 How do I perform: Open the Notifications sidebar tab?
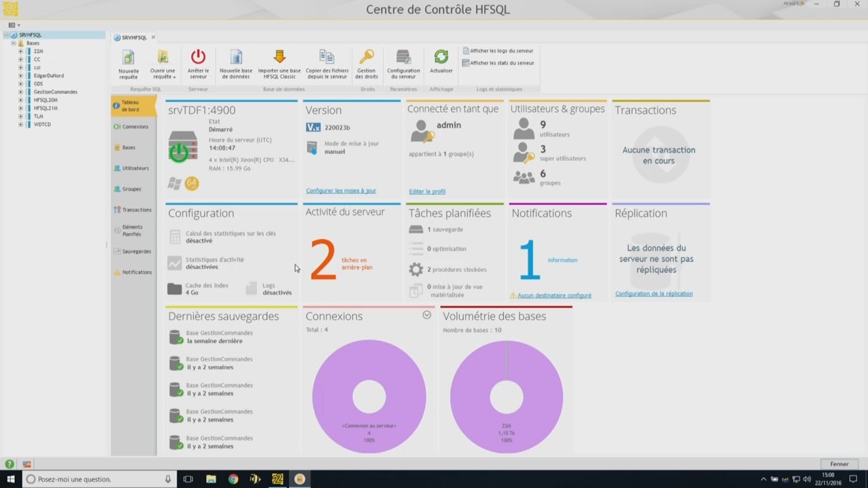(134, 272)
